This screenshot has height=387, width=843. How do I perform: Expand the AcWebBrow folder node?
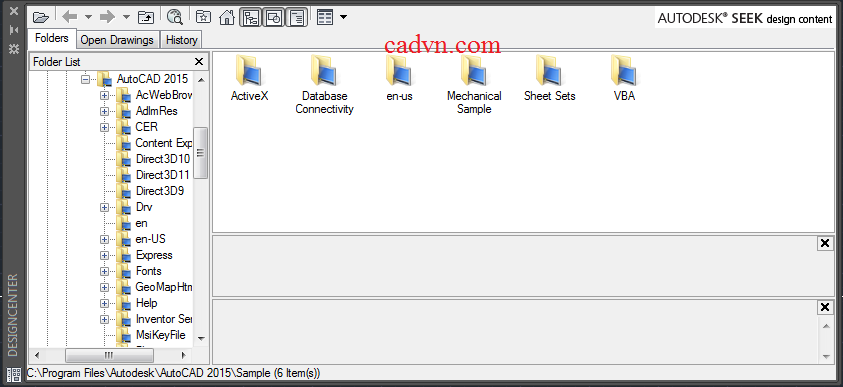point(104,95)
